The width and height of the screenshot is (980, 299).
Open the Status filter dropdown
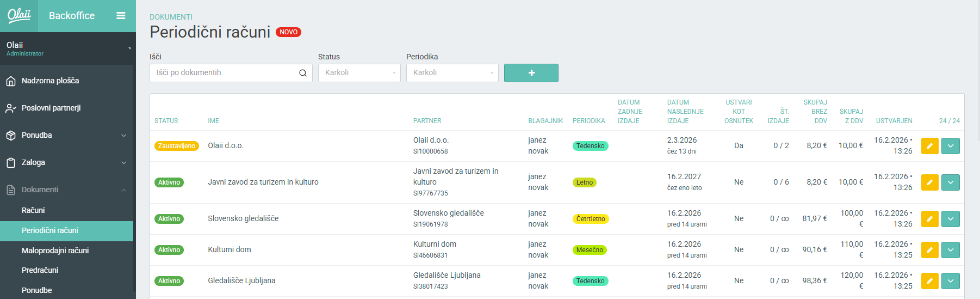359,73
